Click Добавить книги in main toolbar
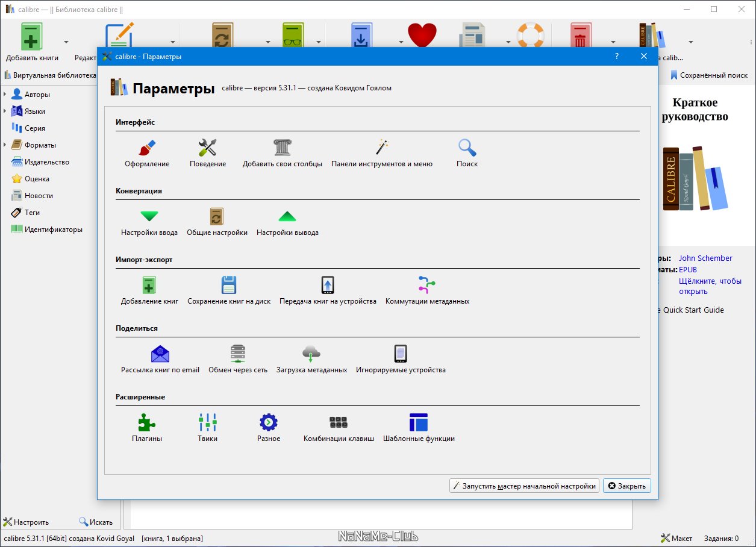 (32, 42)
